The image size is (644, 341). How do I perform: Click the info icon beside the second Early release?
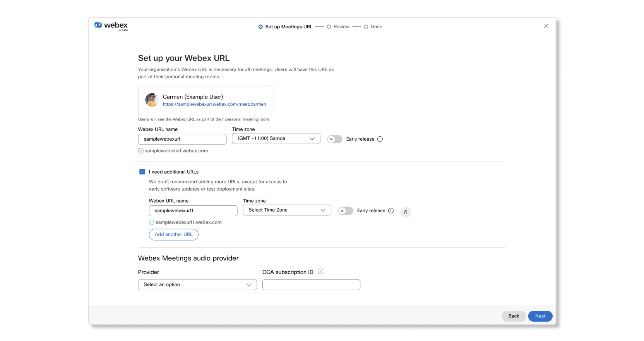391,211
